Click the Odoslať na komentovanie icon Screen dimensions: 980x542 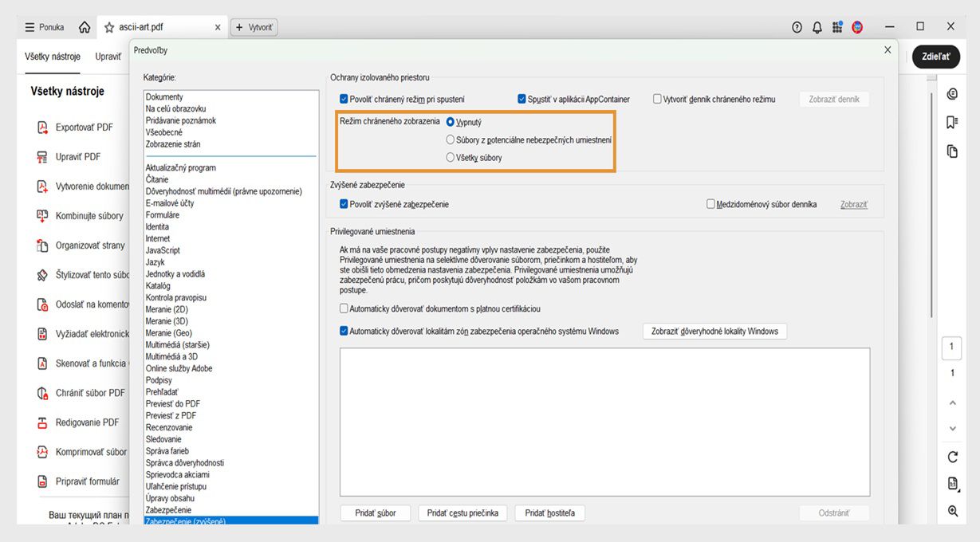point(43,304)
